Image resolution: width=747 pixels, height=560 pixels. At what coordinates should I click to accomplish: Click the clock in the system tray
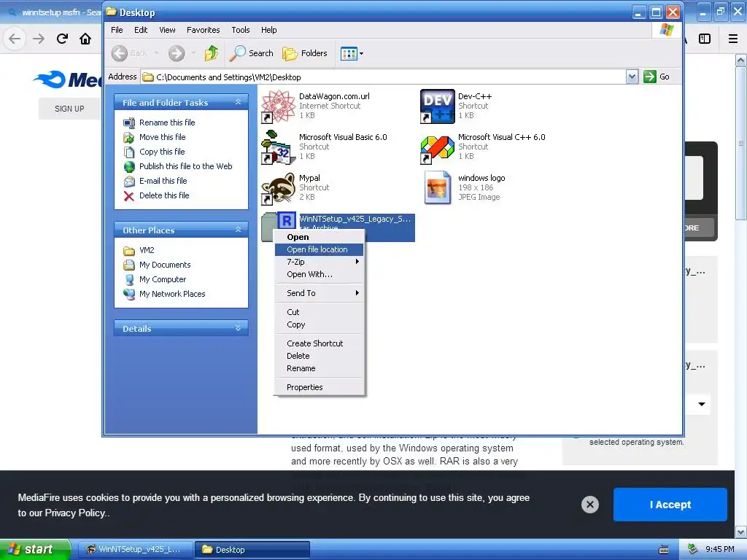tap(719, 550)
